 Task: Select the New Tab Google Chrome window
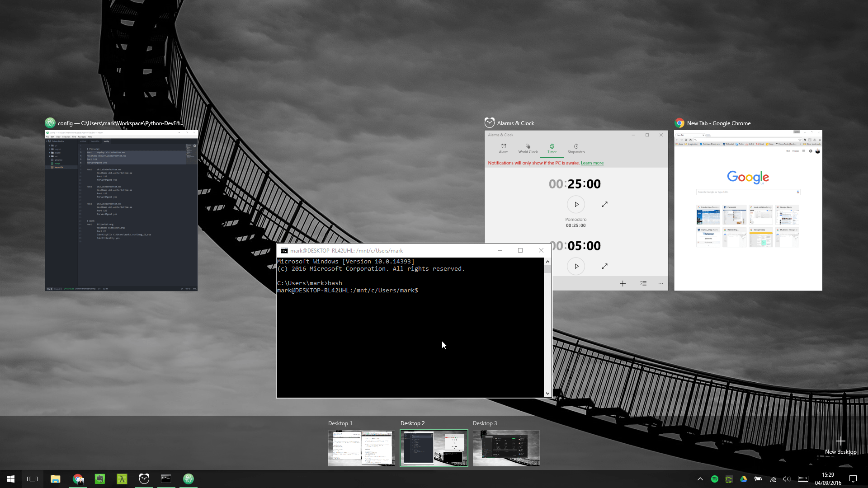coord(748,210)
